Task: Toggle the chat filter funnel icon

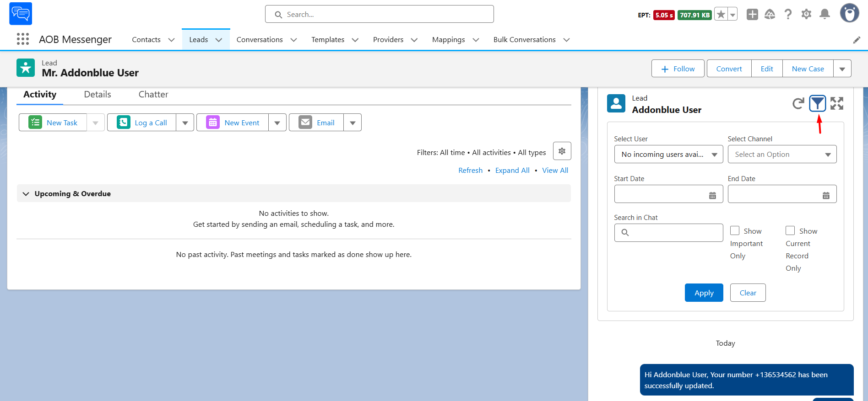Action: point(817,104)
